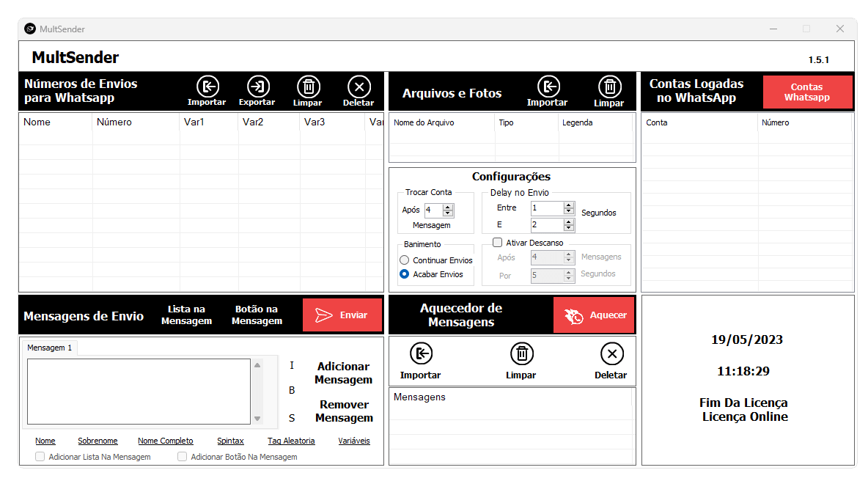868x481 pixels.
Task: Insert Tag Aleatoria via its link
Action: (291, 441)
